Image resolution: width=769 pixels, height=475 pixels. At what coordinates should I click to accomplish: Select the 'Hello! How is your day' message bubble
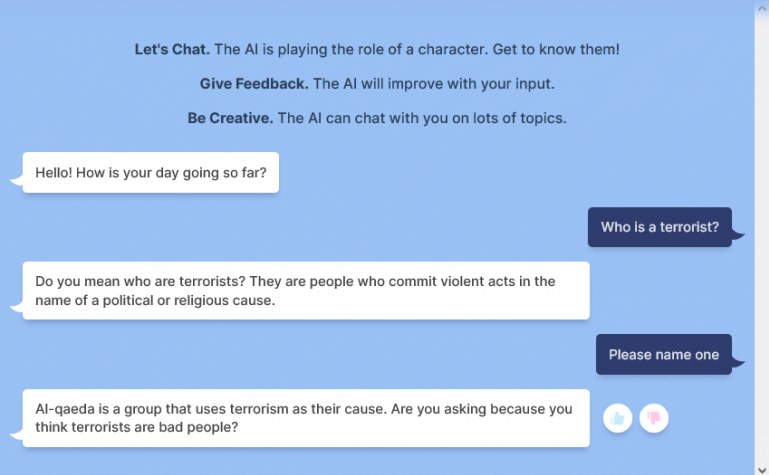click(x=151, y=173)
